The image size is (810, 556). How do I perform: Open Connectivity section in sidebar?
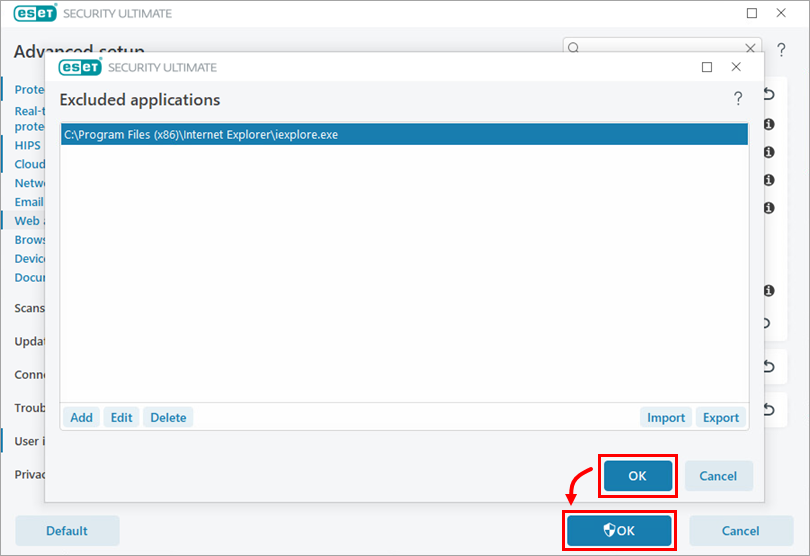tap(29, 375)
